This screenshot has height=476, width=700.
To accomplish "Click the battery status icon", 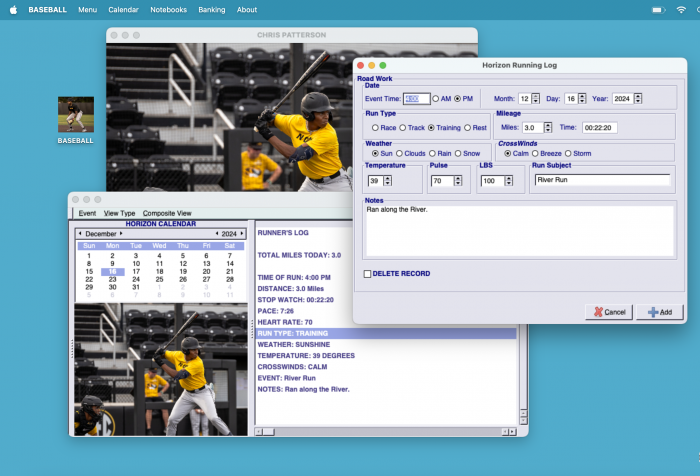I will [657, 9].
